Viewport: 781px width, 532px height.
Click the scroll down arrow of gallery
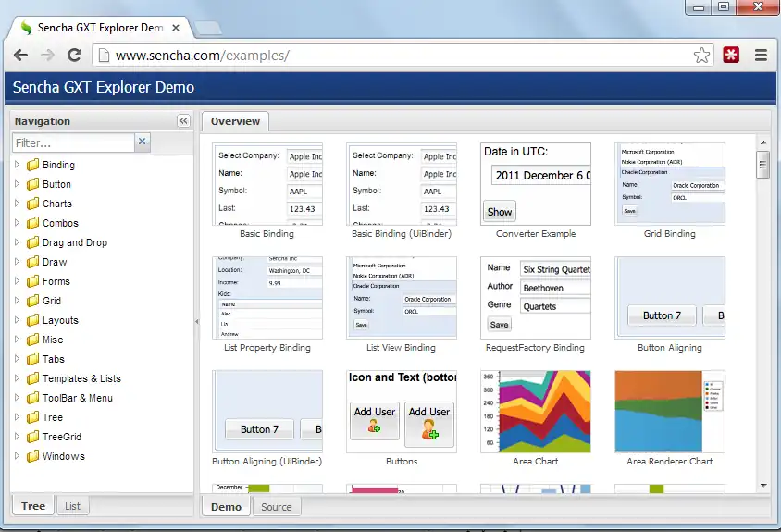[763, 485]
